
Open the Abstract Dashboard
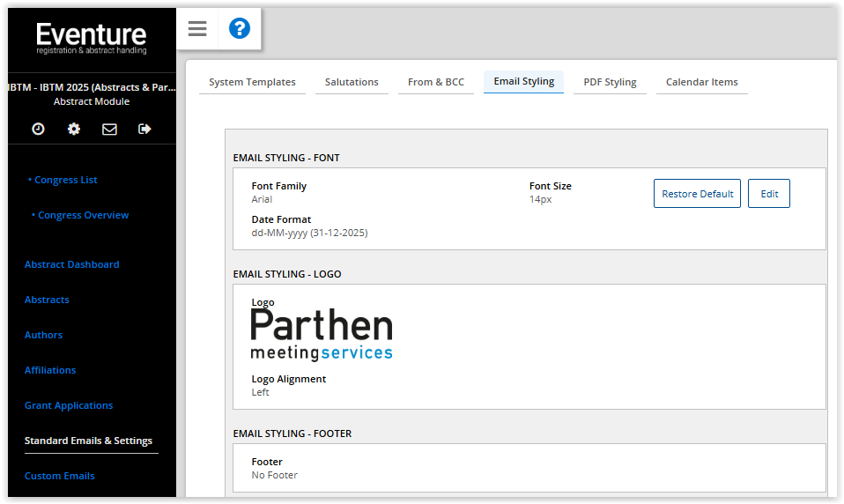pyautogui.click(x=72, y=264)
